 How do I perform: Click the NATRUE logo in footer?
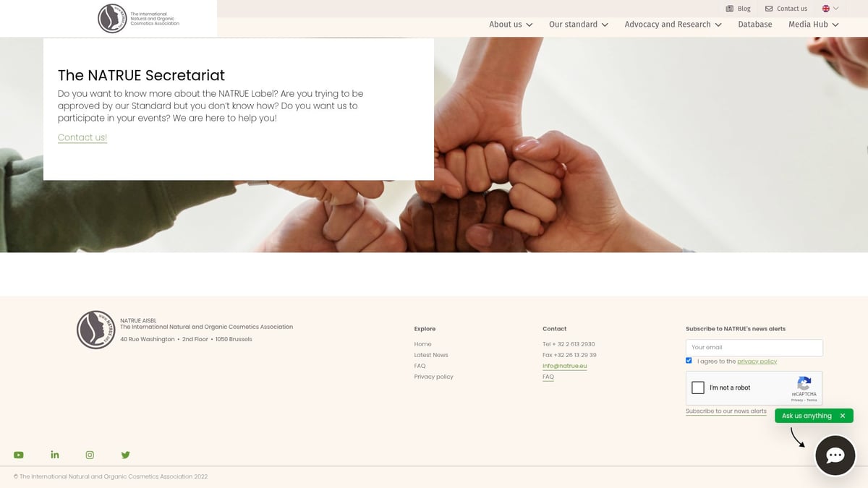[96, 330]
